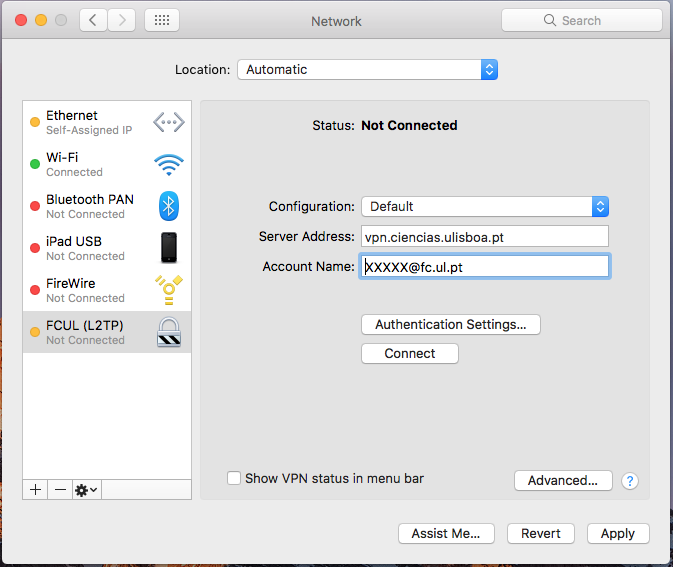
Task: Enable Show VPN status in menu bar
Action: tap(234, 479)
